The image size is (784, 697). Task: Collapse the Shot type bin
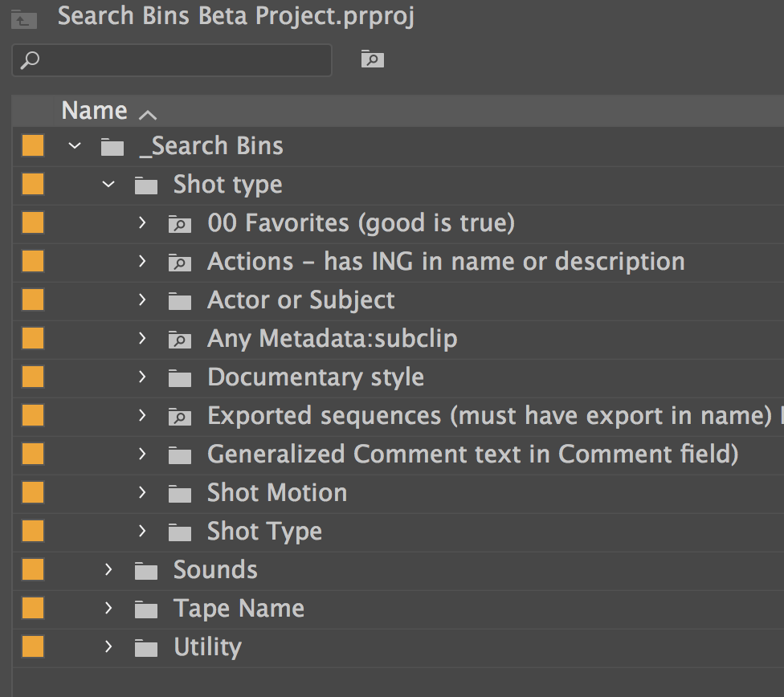click(108, 184)
